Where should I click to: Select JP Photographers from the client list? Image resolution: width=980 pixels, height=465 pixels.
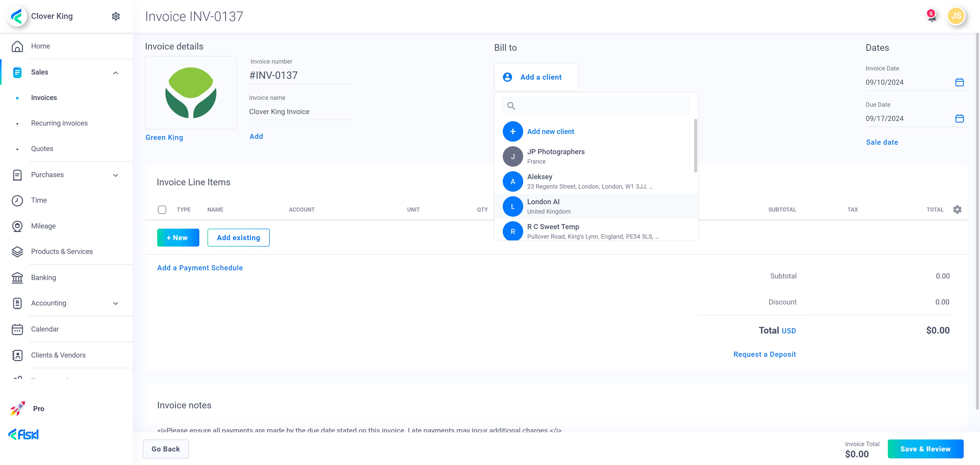(x=596, y=156)
